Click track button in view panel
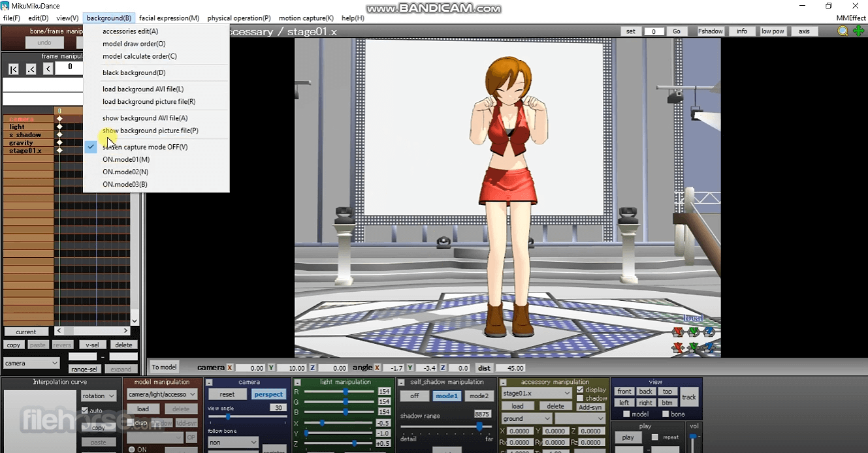 (689, 397)
